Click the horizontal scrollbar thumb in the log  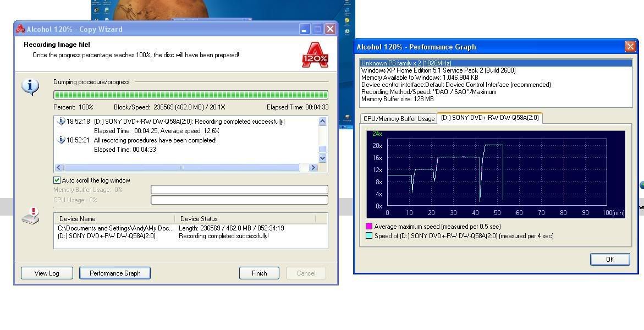[x=182, y=168]
